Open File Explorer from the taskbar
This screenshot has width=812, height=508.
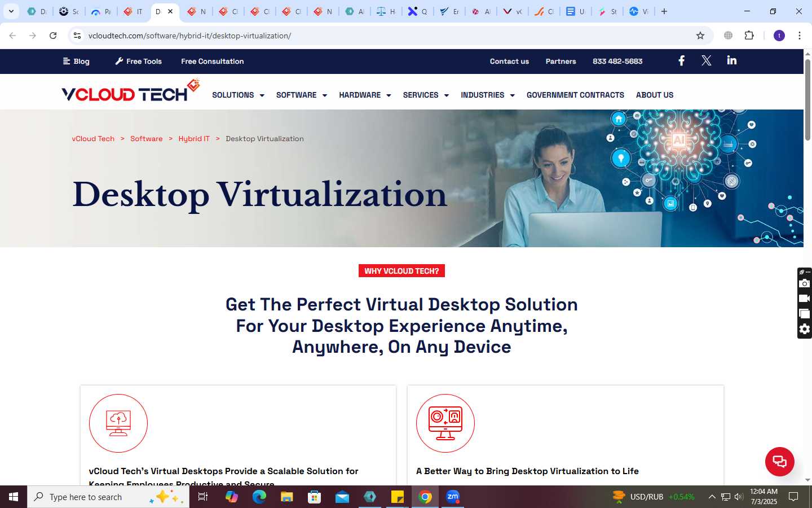point(286,497)
